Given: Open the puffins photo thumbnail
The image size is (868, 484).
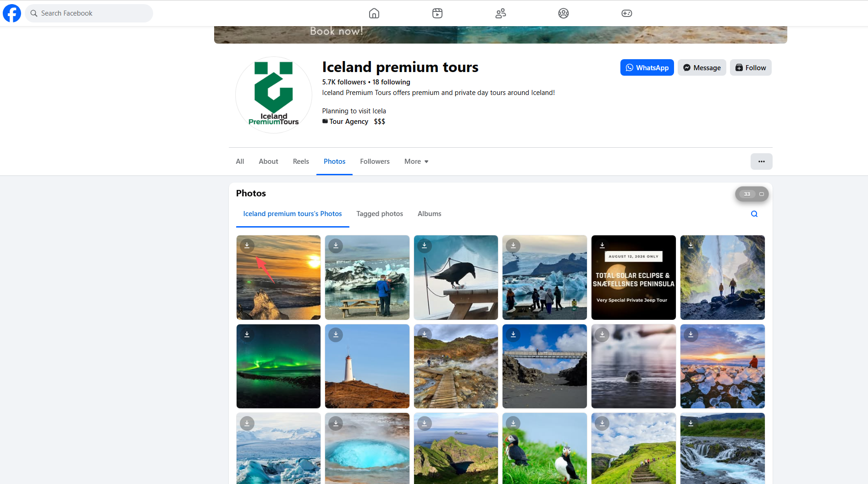Looking at the screenshot, I should click(545, 449).
